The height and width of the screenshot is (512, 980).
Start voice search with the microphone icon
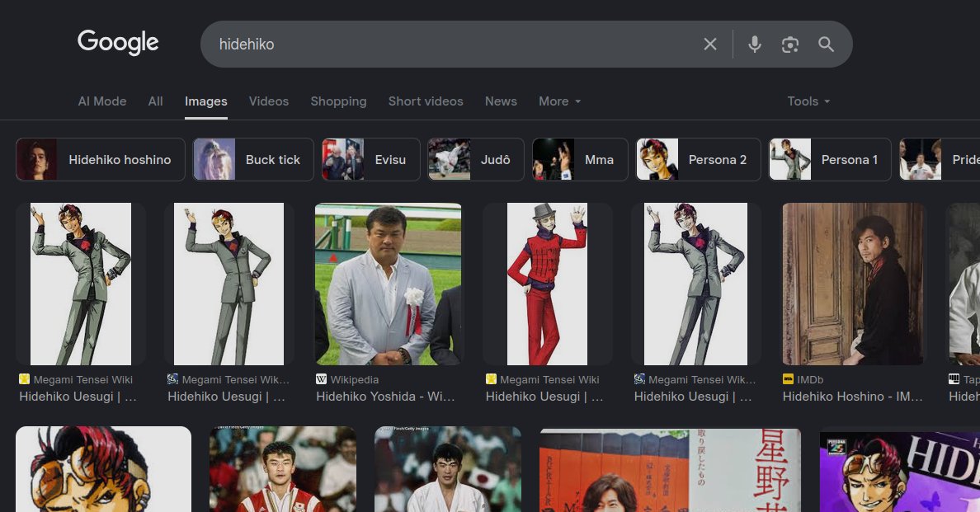pyautogui.click(x=754, y=45)
